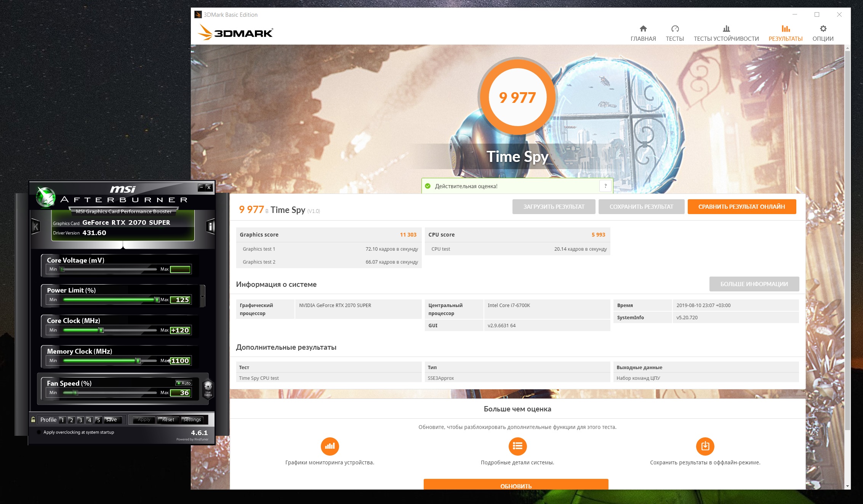The height and width of the screenshot is (504, 863).
Task: Expand the Power Limit dropdown arrow
Action: pyautogui.click(x=202, y=296)
